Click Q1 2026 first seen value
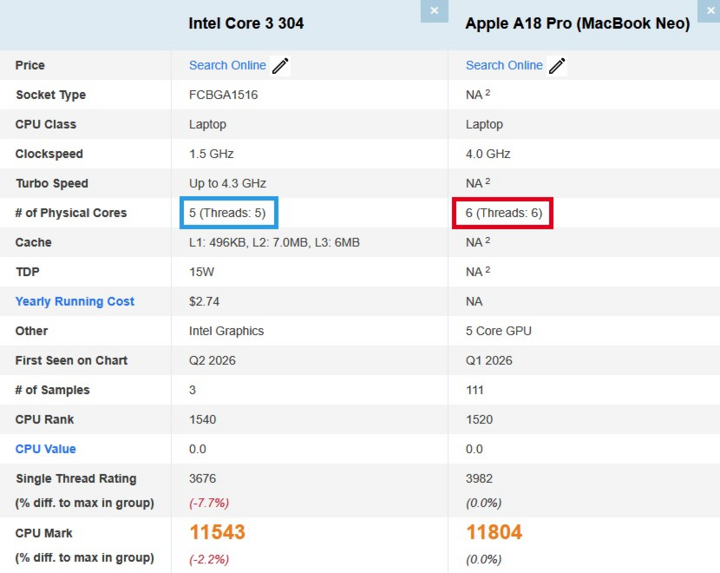This screenshot has height=573, width=720. (489, 360)
